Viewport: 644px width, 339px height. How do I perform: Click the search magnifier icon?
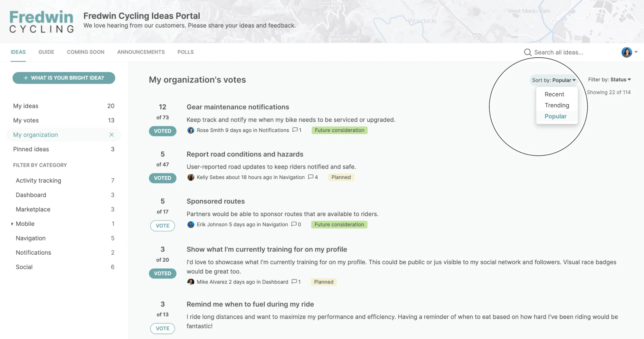527,52
